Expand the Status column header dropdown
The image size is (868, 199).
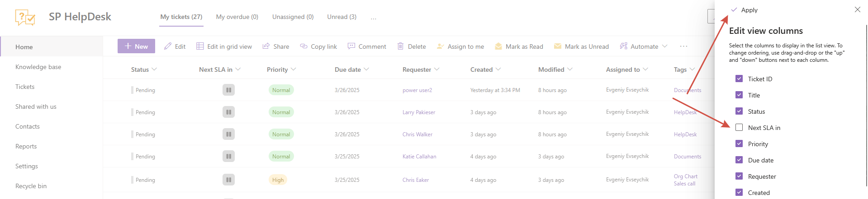(x=154, y=69)
